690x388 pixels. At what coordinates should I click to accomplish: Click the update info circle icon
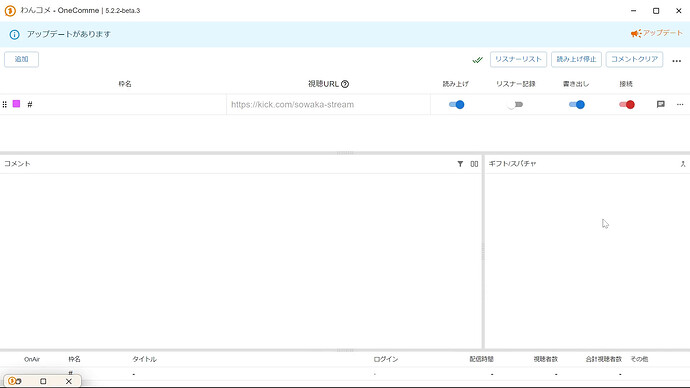[15, 34]
